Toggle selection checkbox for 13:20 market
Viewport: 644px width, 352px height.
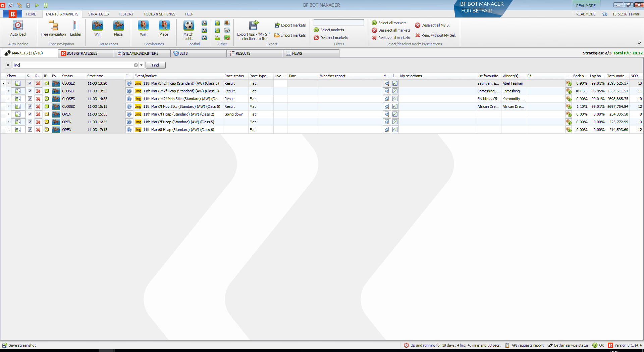(x=30, y=83)
